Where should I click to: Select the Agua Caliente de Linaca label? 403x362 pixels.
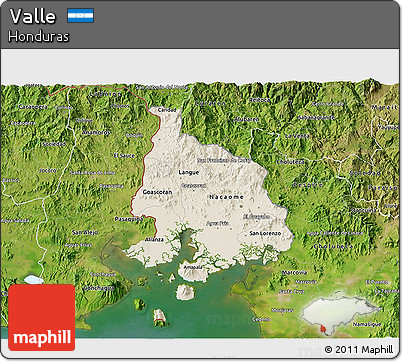coord(334,233)
